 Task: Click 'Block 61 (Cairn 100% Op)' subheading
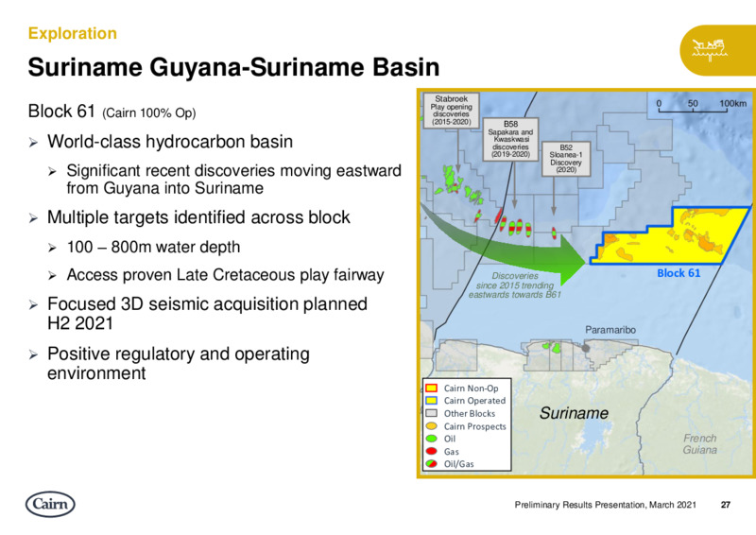coord(112,112)
